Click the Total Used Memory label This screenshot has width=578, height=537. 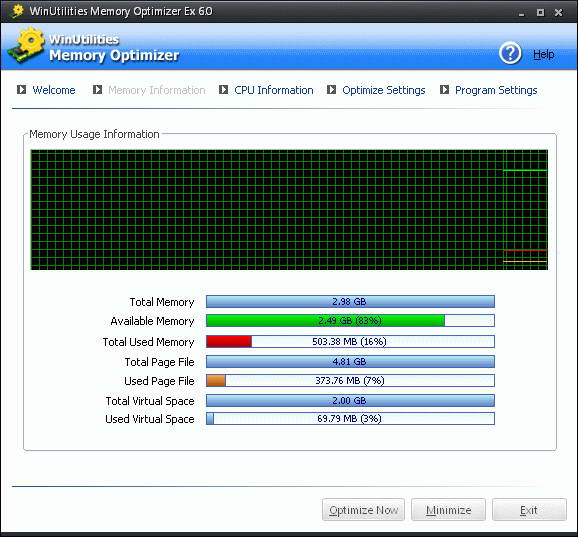148,342
